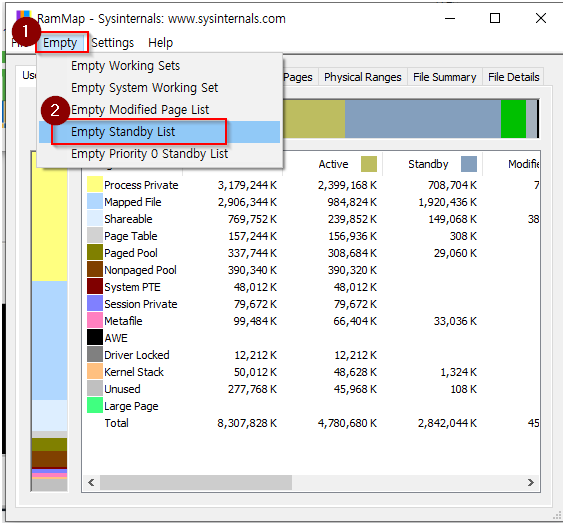Click the olive Paged Pool color swatch
Viewport: 566px width, 524px height.
click(95, 252)
